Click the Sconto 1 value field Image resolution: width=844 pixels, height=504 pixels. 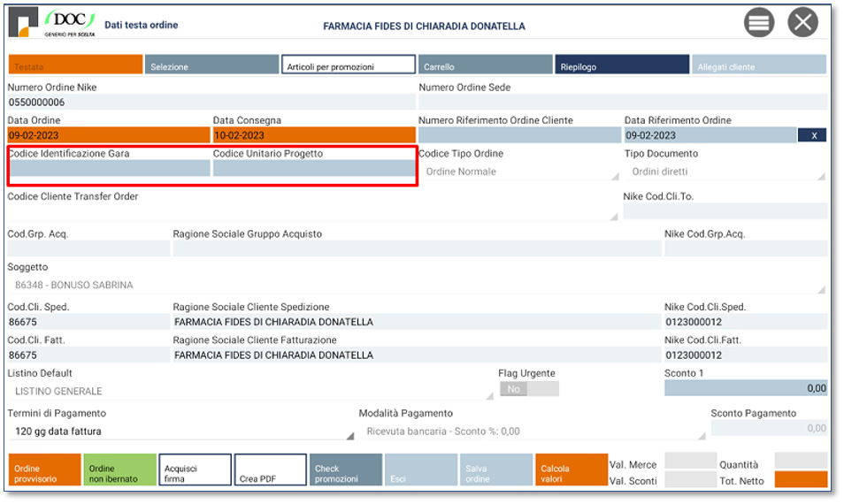(x=746, y=388)
